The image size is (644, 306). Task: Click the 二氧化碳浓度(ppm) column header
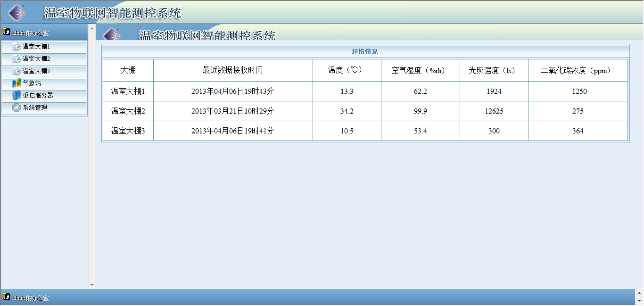[x=578, y=70]
